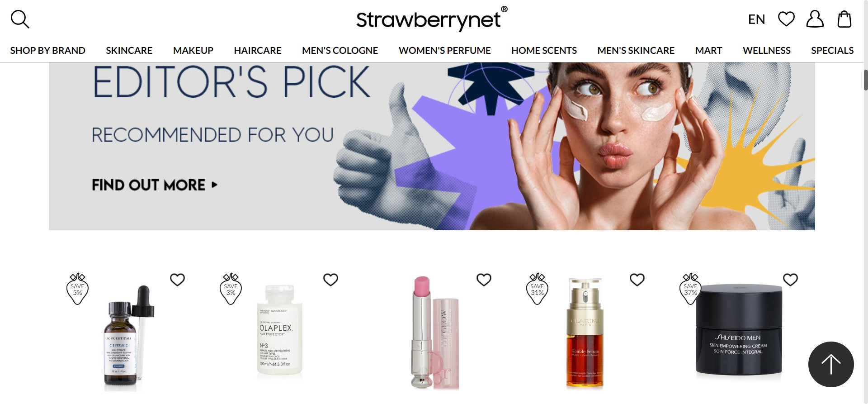Open the account profile icon
Image resolution: width=868 pixels, height=404 pixels.
(815, 19)
